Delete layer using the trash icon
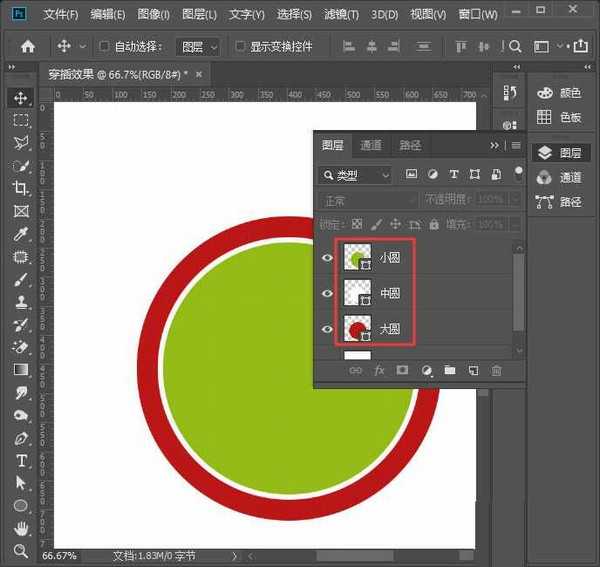600x567 pixels. pyautogui.click(x=496, y=370)
